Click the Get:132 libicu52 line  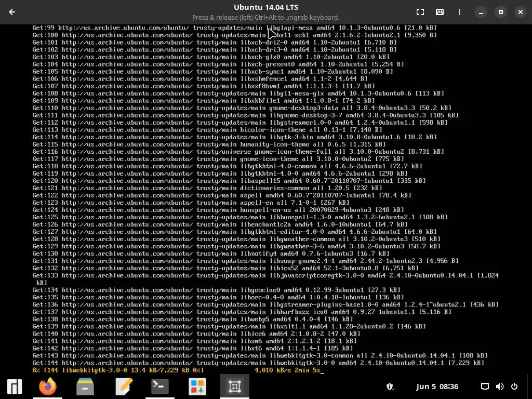(225, 269)
